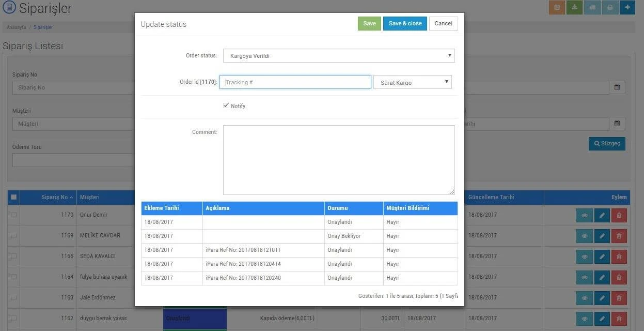Tick the select-all checkbox in the table header
The width and height of the screenshot is (644, 331).
pos(14,197)
